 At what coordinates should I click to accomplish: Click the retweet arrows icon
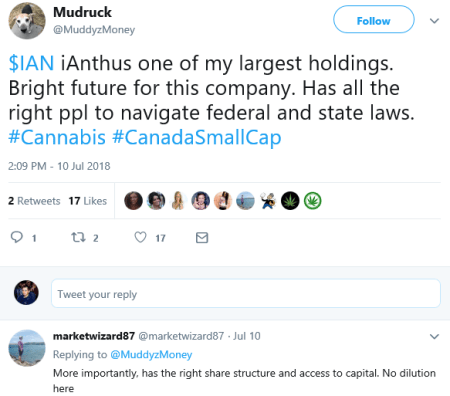tap(78, 237)
